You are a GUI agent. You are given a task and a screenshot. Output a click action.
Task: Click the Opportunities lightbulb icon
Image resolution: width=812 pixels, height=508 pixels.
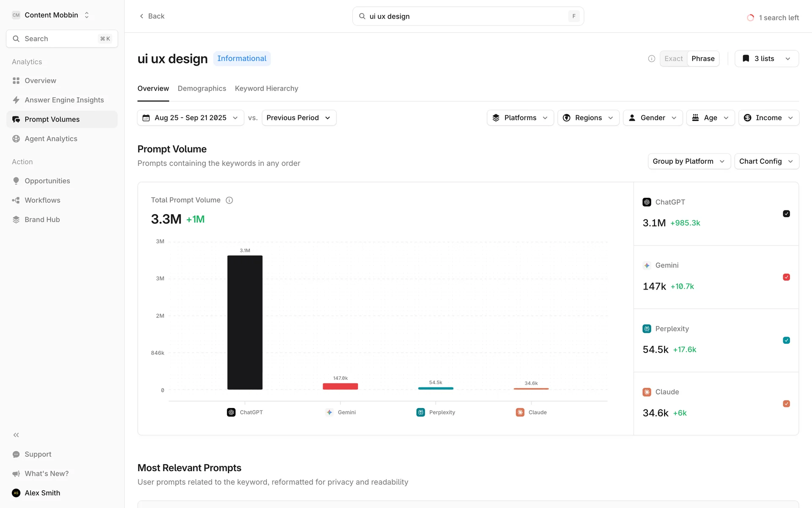coord(16,181)
